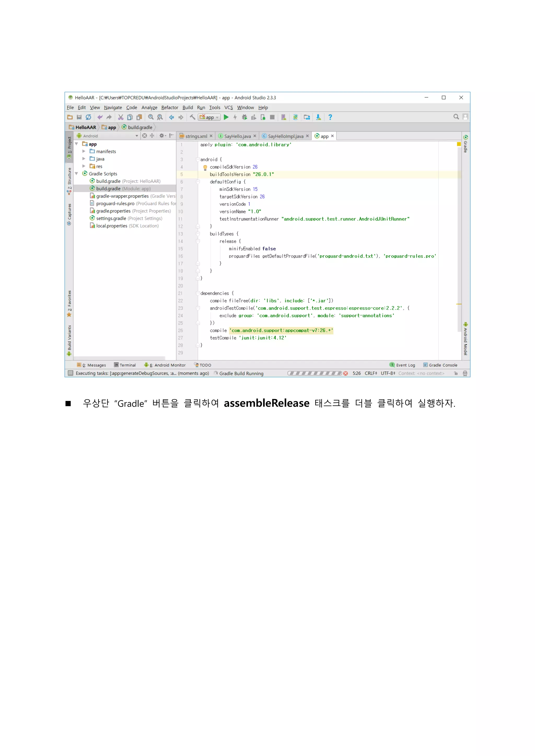Toggle the Build Variants side panel

(x=69, y=340)
